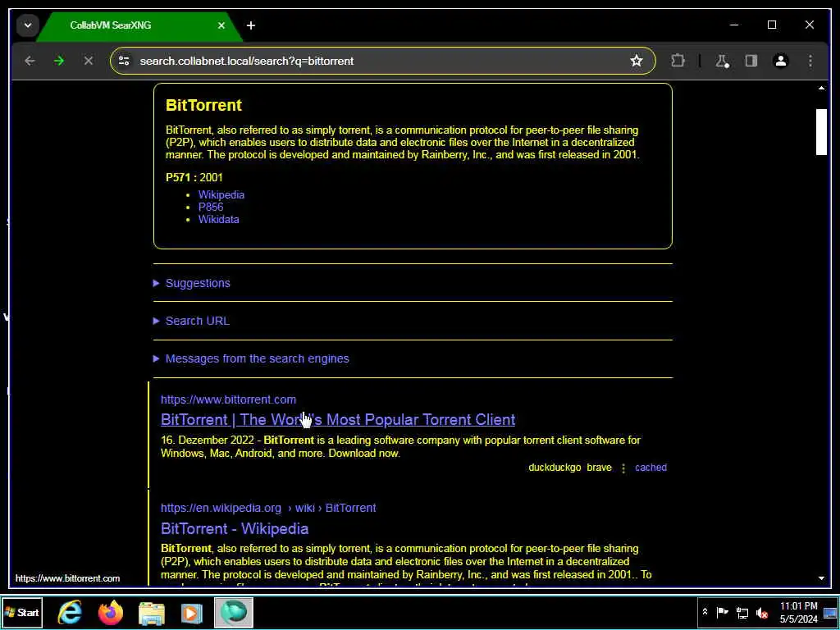Click the page scrollbar thumb
This screenshot has width=840, height=630.
click(821, 132)
